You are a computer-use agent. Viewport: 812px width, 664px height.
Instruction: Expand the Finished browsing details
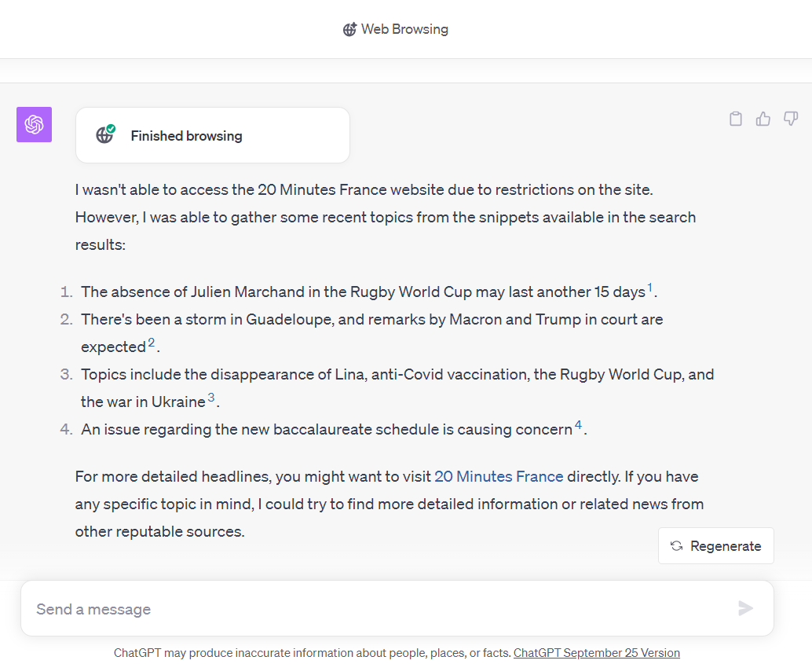pos(212,135)
